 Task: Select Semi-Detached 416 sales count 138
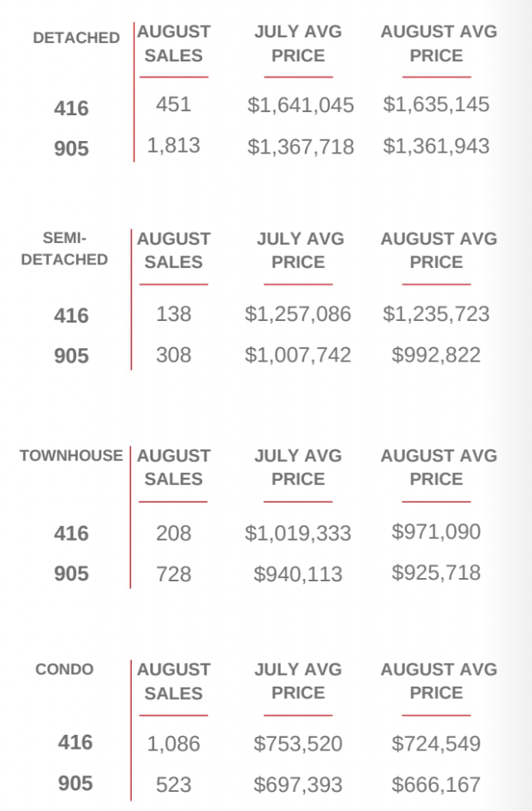174,314
